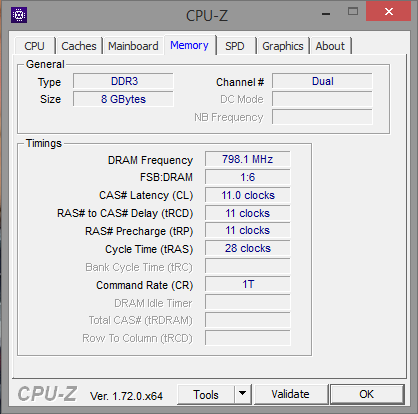Click the Command Rate 1T field
The image size is (418, 414).
pos(248,284)
